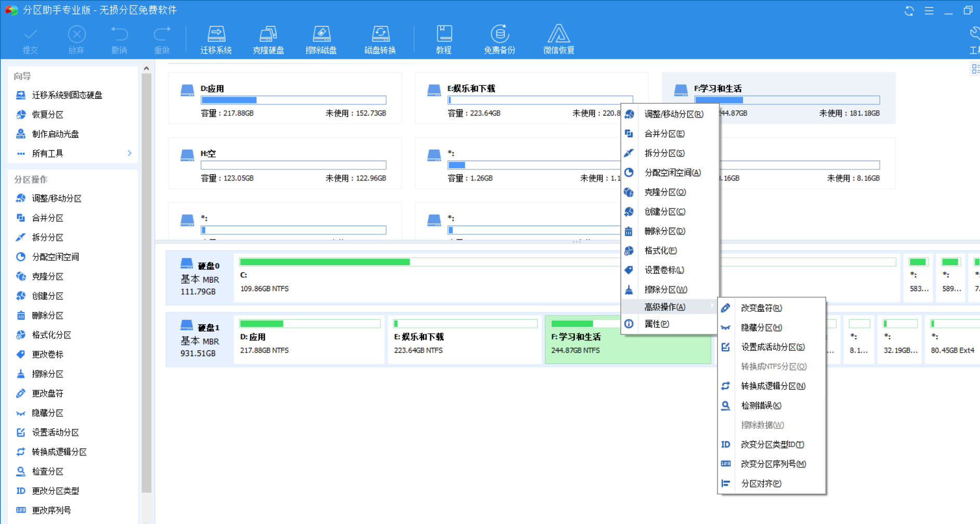Image resolution: width=980 pixels, height=524 pixels.
Task: Open the 克隆硬盘 tool
Action: pos(268,40)
